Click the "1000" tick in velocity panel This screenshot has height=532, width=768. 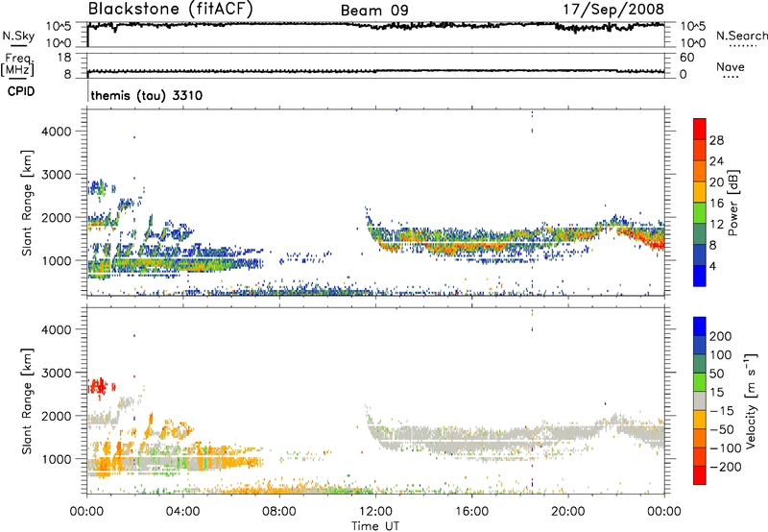tap(56, 459)
